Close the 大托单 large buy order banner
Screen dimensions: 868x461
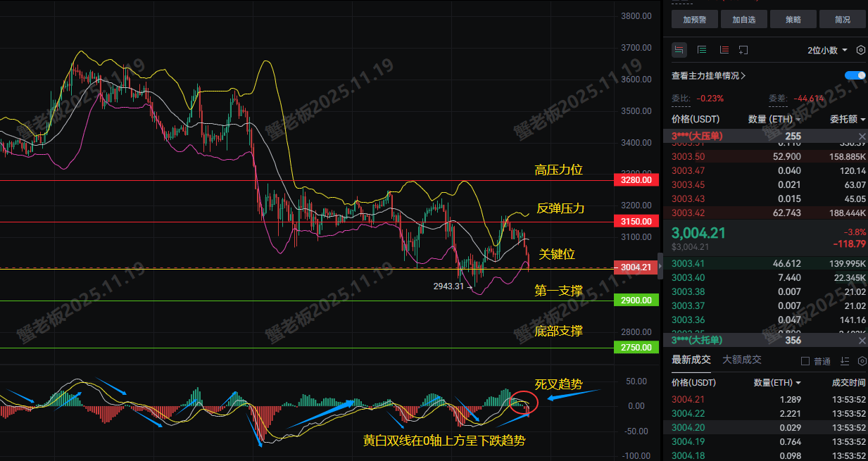pos(862,340)
